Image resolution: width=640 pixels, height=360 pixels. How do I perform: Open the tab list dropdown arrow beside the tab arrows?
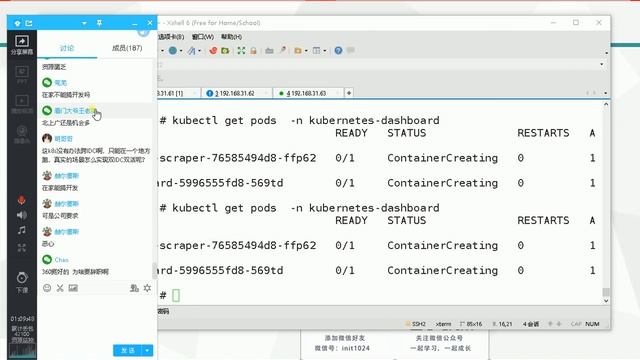(605, 93)
